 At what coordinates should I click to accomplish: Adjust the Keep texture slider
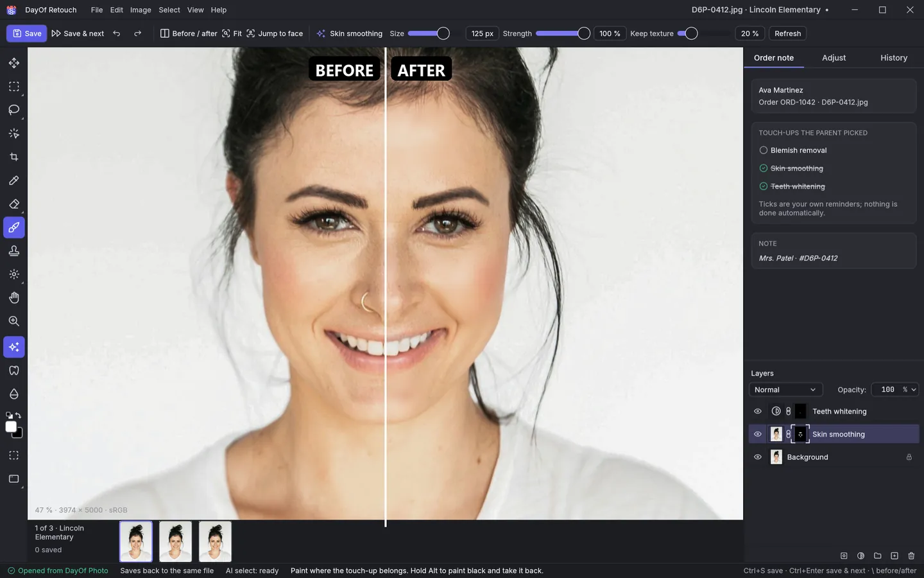(x=703, y=33)
